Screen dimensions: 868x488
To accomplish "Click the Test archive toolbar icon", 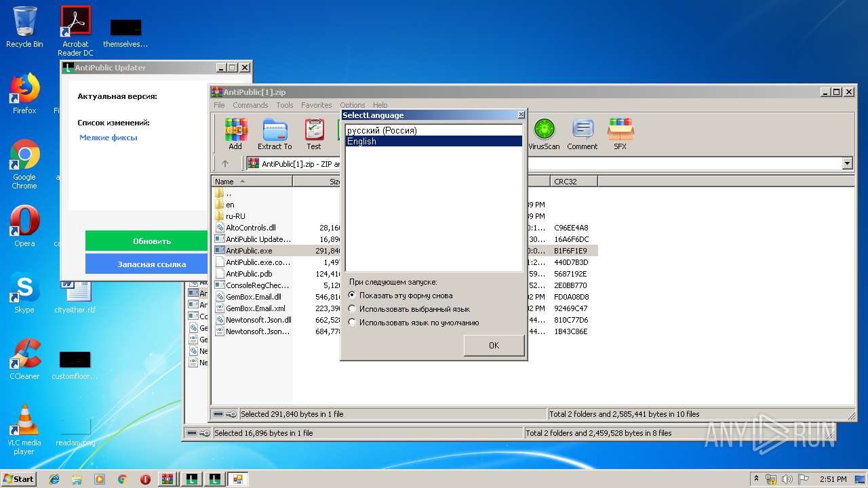I will click(x=314, y=134).
